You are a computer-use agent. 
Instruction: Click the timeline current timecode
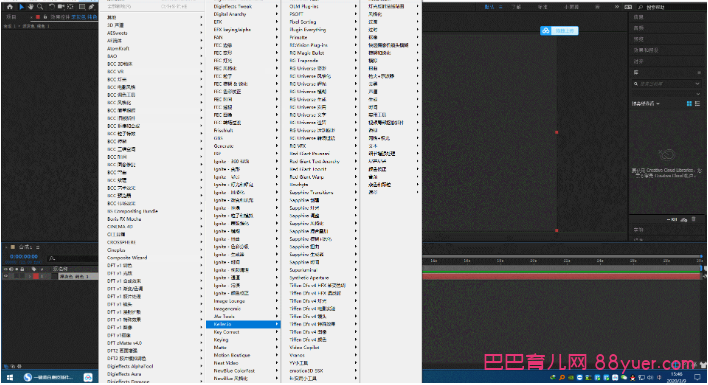click(x=23, y=256)
